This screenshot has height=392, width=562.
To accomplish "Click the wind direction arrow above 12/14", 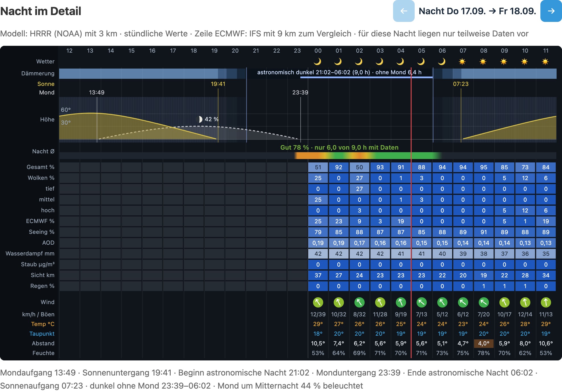I will [x=525, y=302].
